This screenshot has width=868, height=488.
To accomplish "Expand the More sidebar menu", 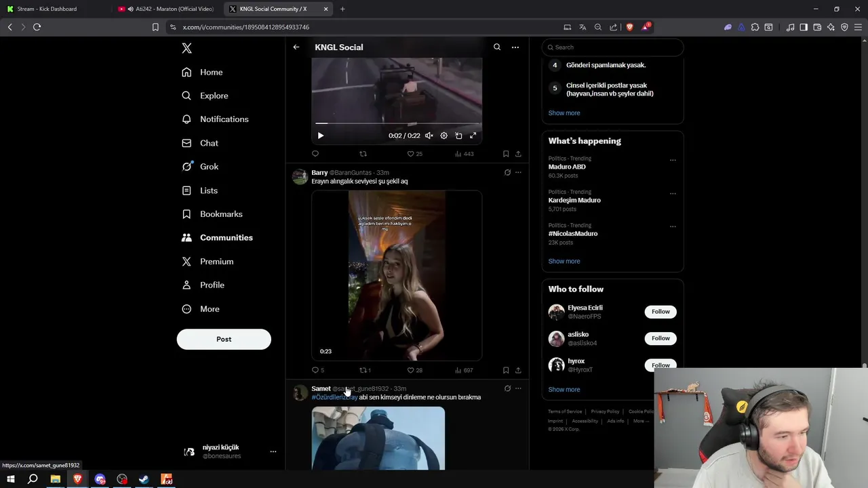I will click(x=201, y=309).
